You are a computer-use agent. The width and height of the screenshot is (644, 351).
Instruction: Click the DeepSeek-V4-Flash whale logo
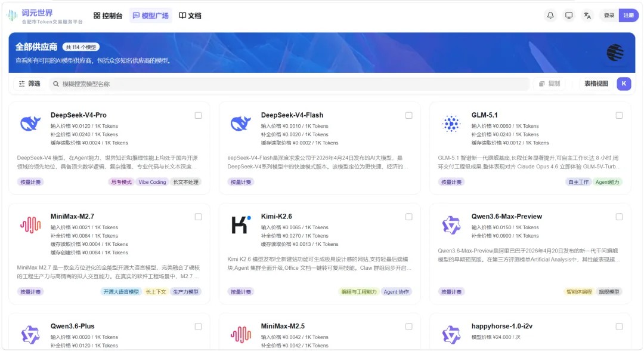click(x=241, y=124)
